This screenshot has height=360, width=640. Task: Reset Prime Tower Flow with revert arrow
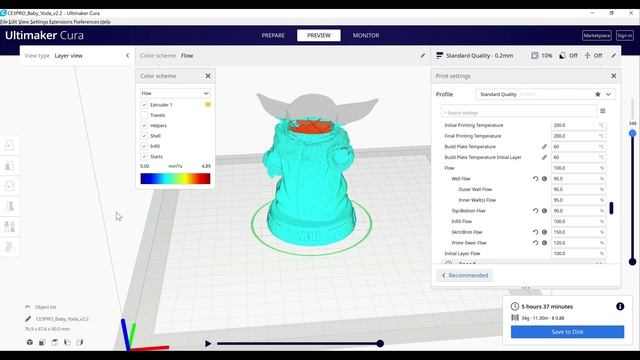click(536, 242)
